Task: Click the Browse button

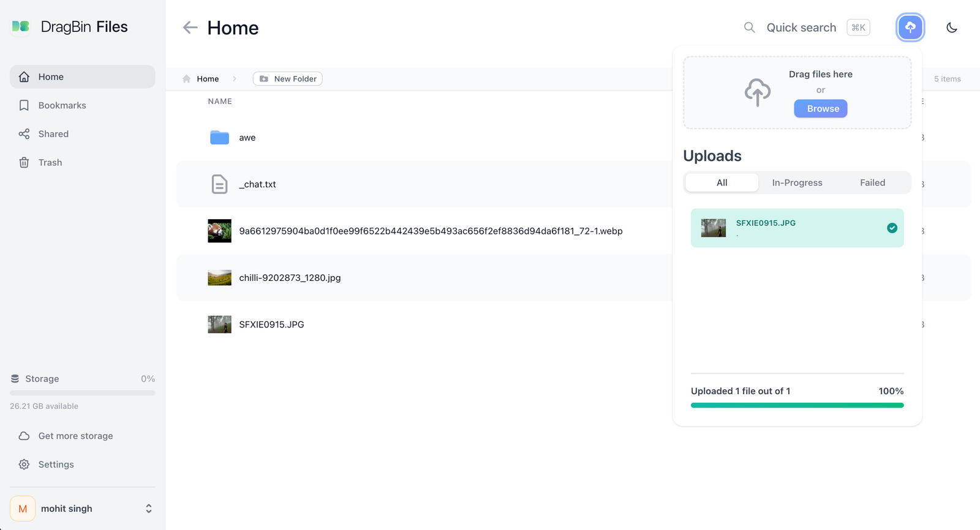Action: 821,108
